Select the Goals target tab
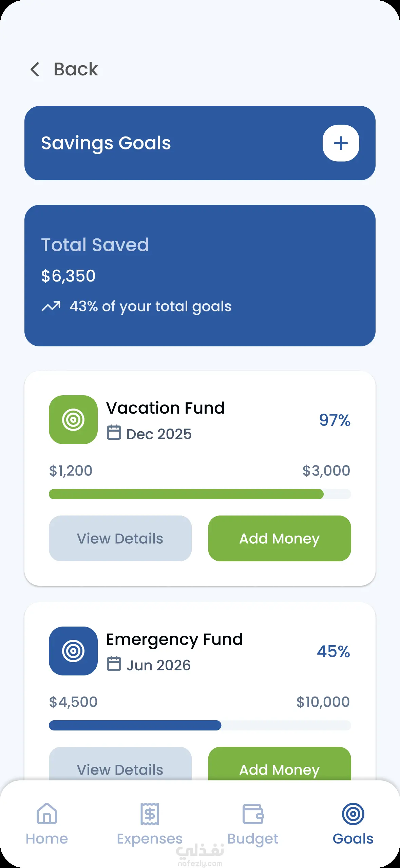 pos(353,814)
